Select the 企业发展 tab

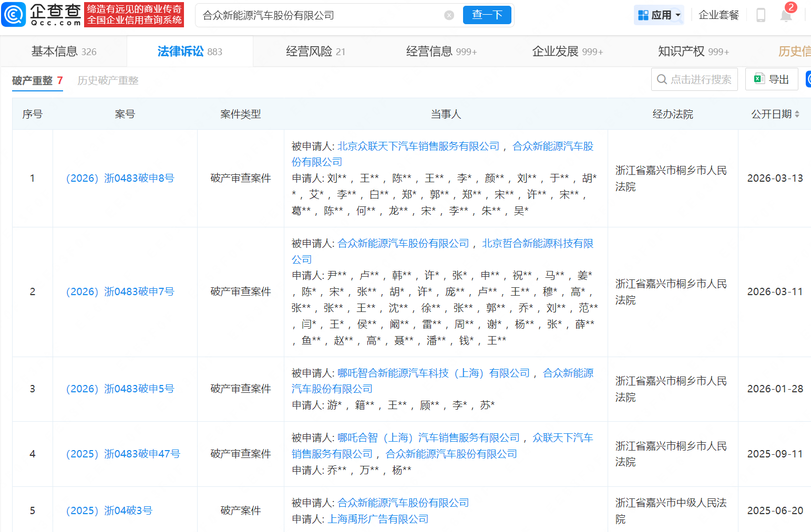coord(567,51)
